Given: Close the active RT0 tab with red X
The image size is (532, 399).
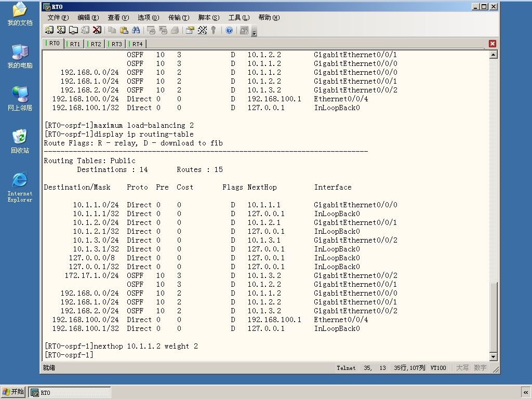Looking at the screenshot, I should point(493,44).
